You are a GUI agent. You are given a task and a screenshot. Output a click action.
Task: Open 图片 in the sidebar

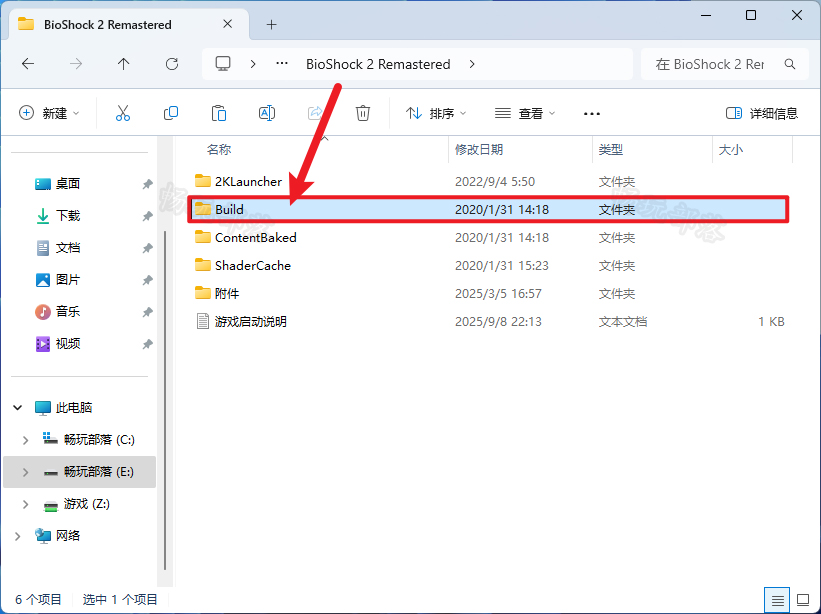point(68,280)
